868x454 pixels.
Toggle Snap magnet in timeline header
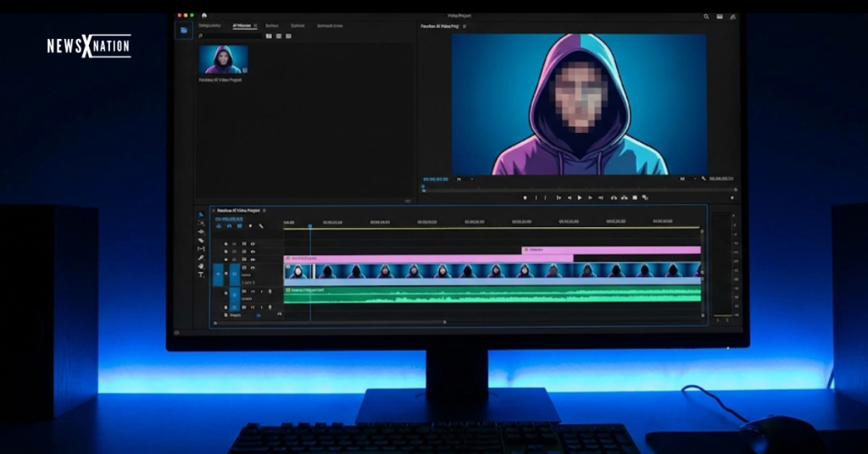(229, 226)
